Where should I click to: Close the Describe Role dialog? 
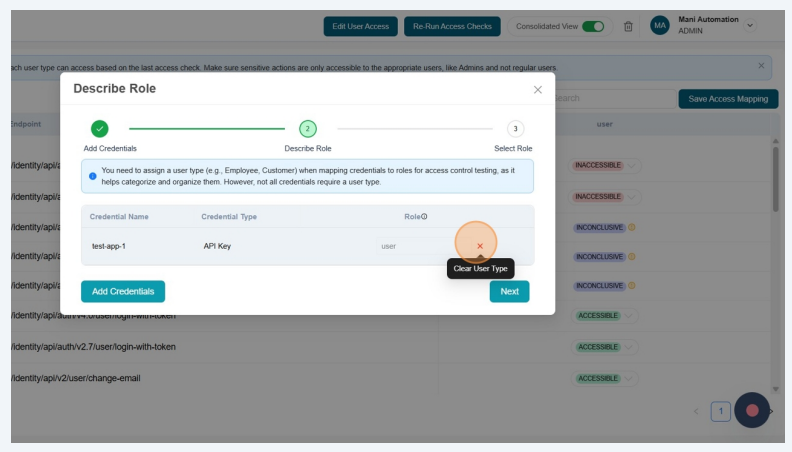click(537, 90)
